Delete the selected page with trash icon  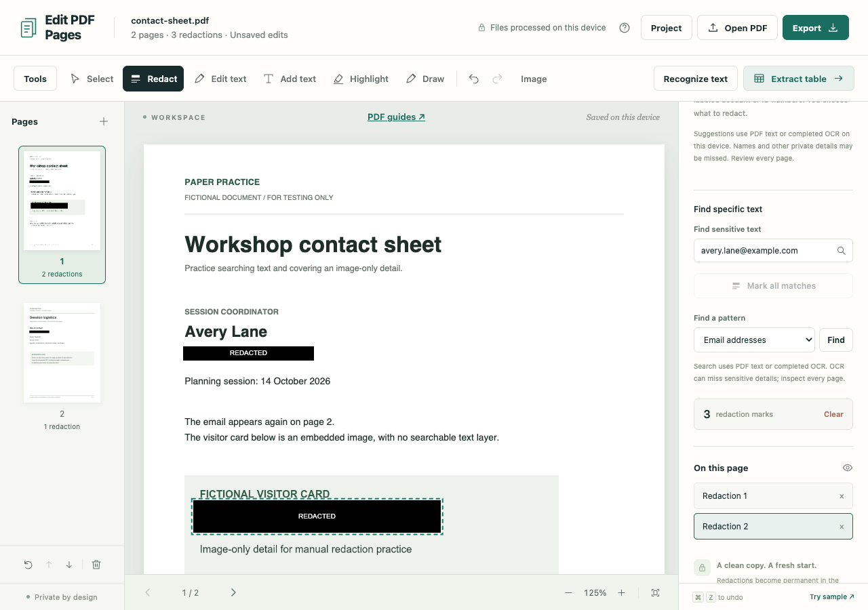point(96,565)
